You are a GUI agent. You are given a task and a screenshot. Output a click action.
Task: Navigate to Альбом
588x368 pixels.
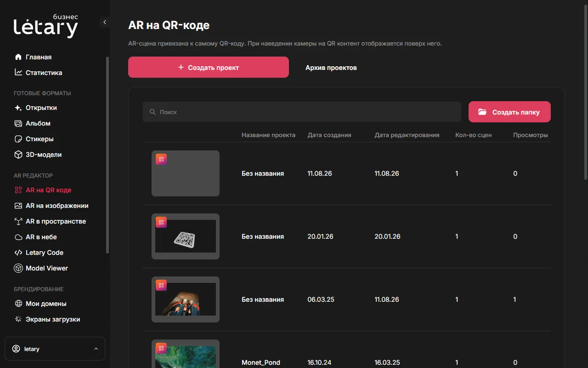[x=38, y=123]
